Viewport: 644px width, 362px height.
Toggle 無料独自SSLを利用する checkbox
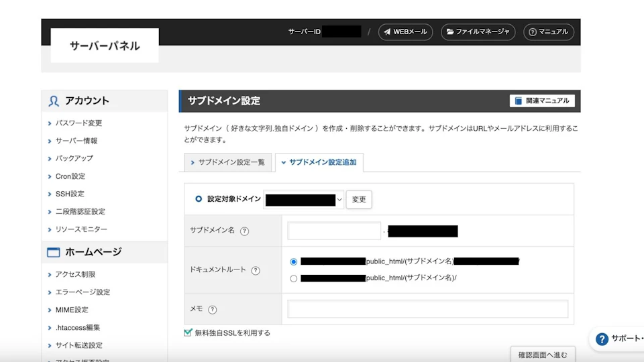pos(188,333)
